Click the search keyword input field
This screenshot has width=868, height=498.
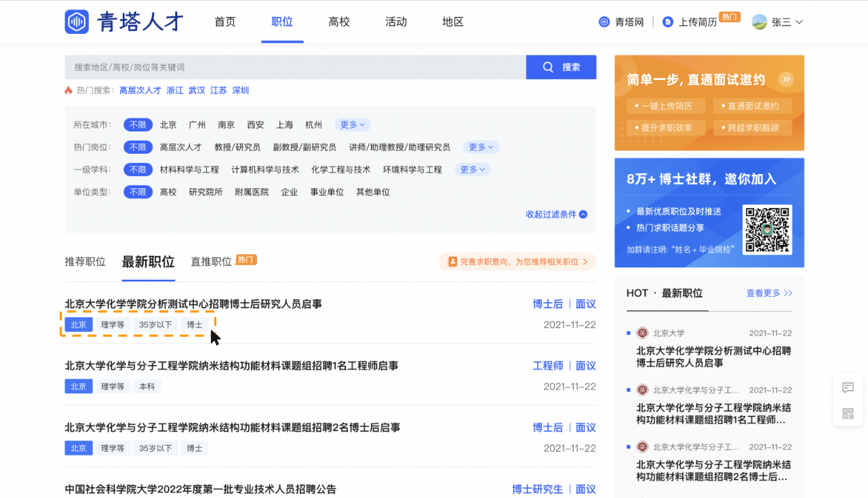coord(296,67)
